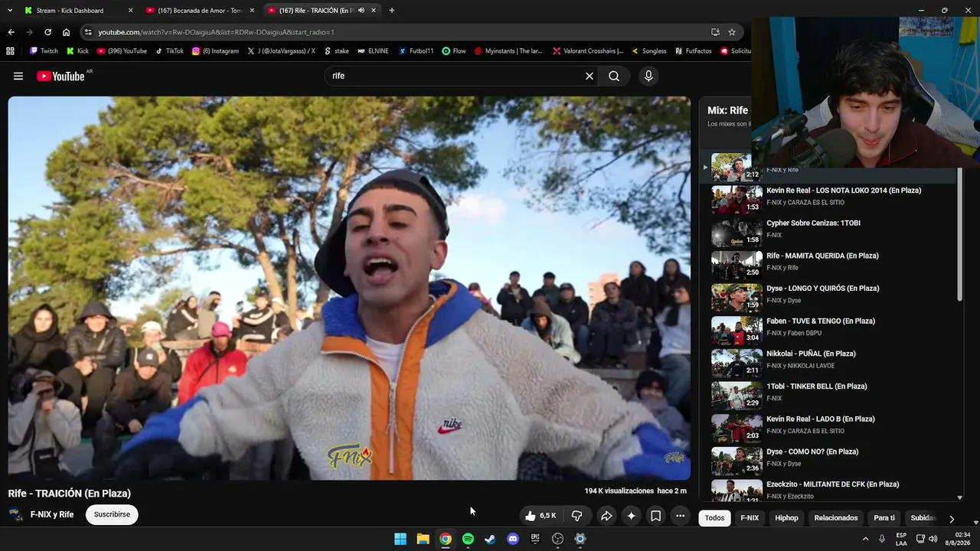
Task: Open the Chrome apps grid shortcut
Action: point(10,51)
